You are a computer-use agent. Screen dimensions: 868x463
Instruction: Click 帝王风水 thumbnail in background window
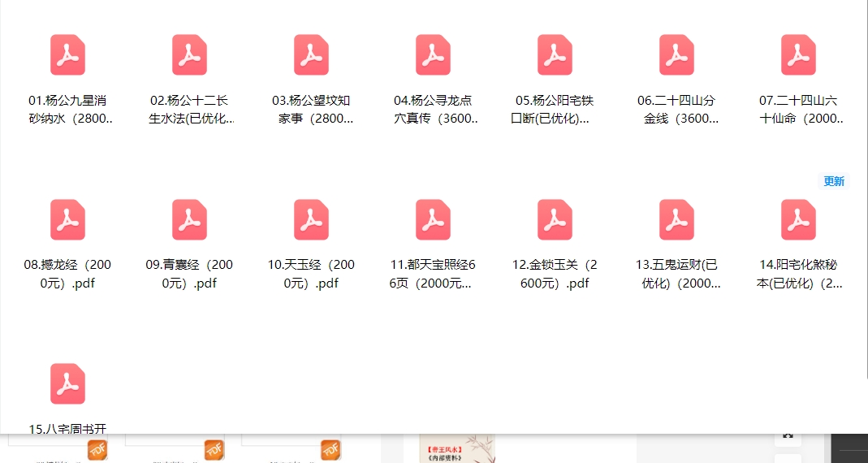point(456,448)
